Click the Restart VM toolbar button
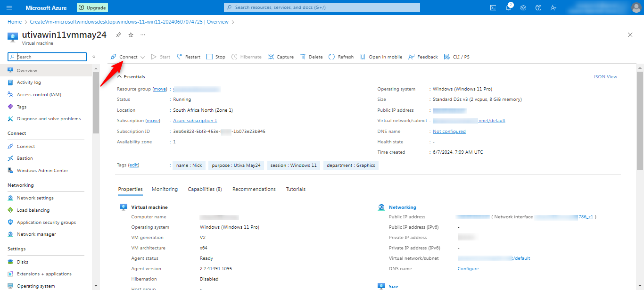This screenshot has width=644, height=290. point(188,57)
